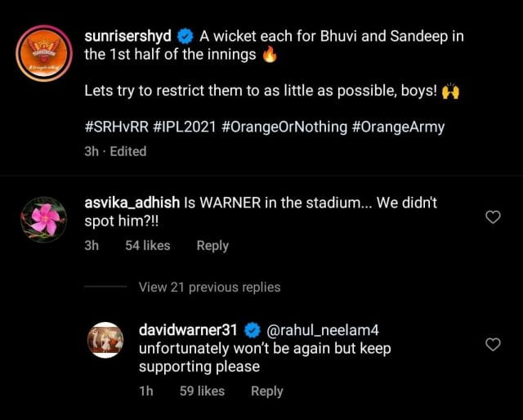Image resolution: width=523 pixels, height=420 pixels.
Task: Expand View 21 previous replies
Action: tap(209, 287)
